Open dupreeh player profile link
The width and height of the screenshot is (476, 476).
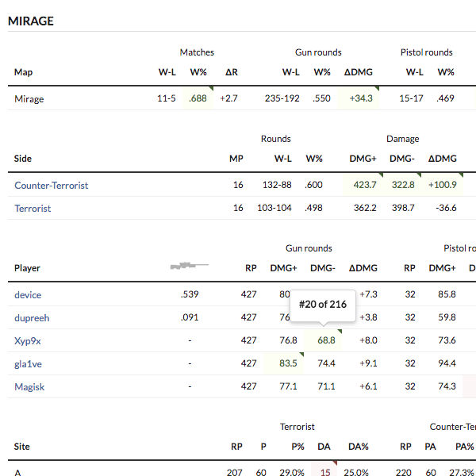32,317
